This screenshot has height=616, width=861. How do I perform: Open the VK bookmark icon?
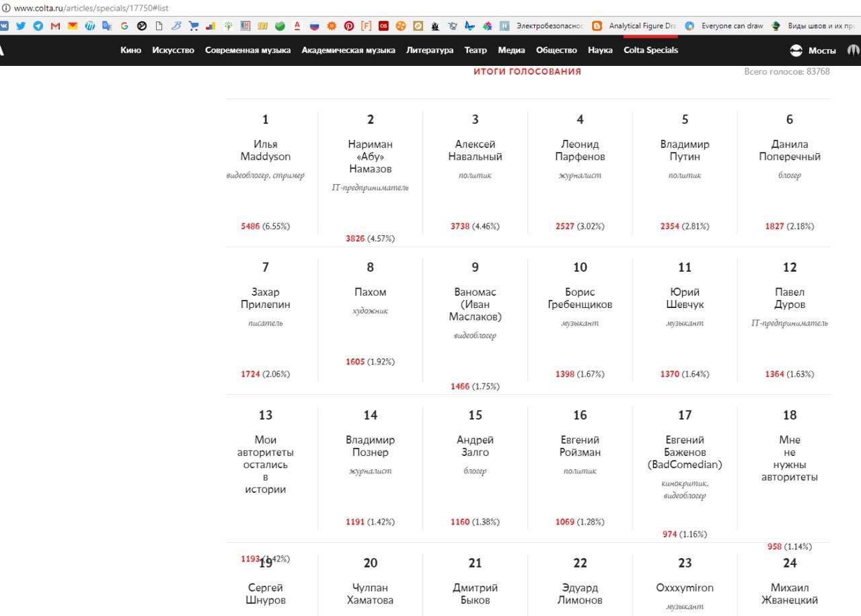(x=3, y=26)
